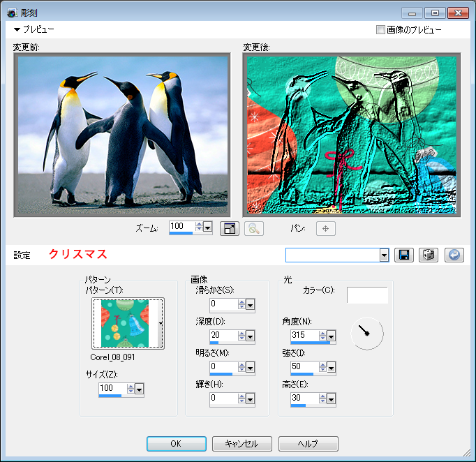This screenshot has height=462, width=476.
Task: Click the ヘルプ button
Action: [308, 444]
